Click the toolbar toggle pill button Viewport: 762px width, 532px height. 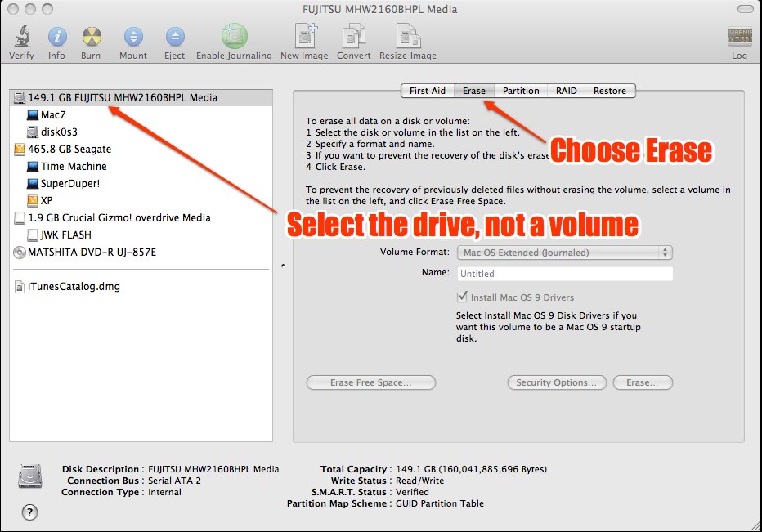(745, 9)
